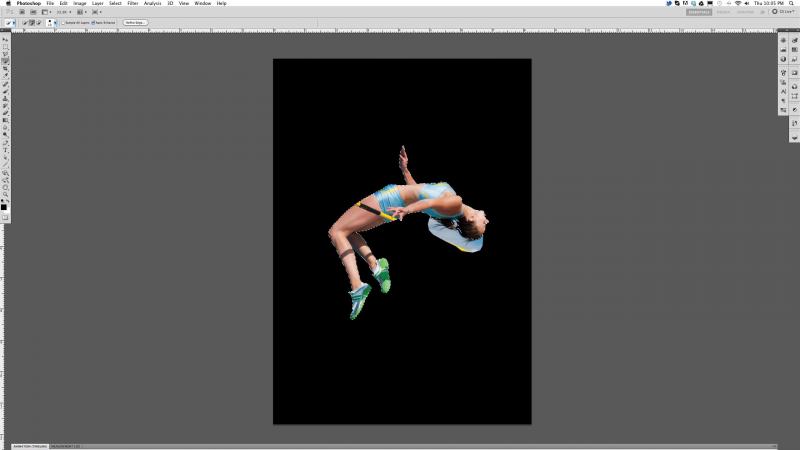Switch to Add to selection mode

[x=29, y=21]
